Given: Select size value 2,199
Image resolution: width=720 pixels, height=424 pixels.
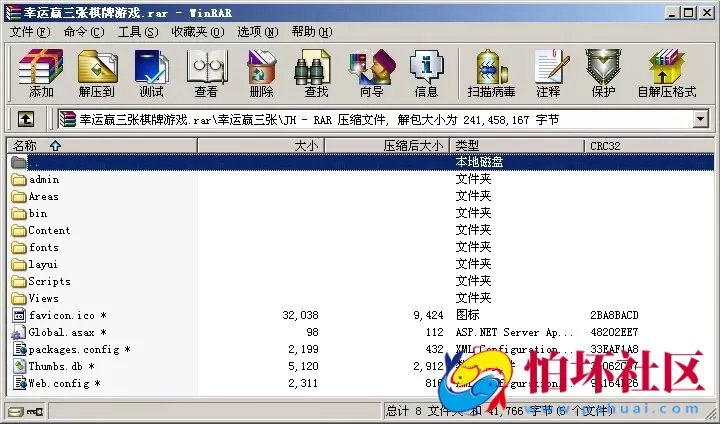Looking at the screenshot, I should coord(303,349).
